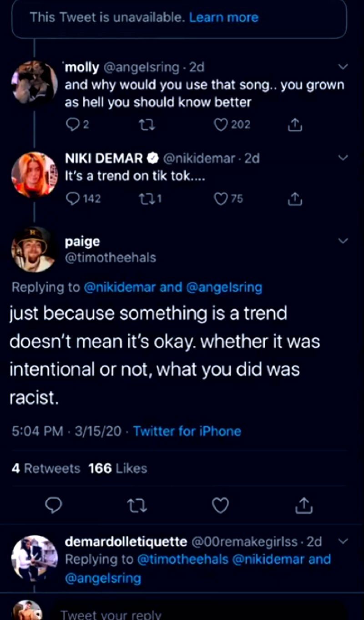The height and width of the screenshot is (620, 364).
Task: Open paige's profile picture
Action: pos(33,250)
